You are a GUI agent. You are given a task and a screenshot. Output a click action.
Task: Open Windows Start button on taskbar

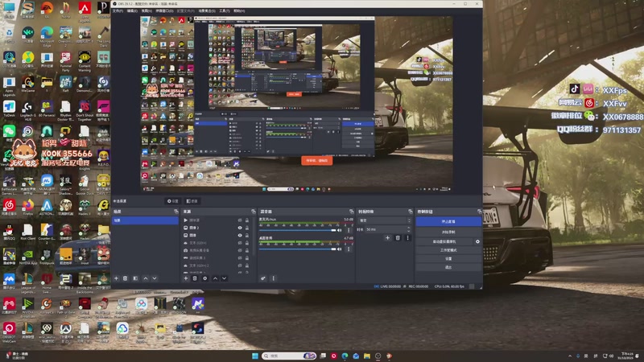point(255,356)
